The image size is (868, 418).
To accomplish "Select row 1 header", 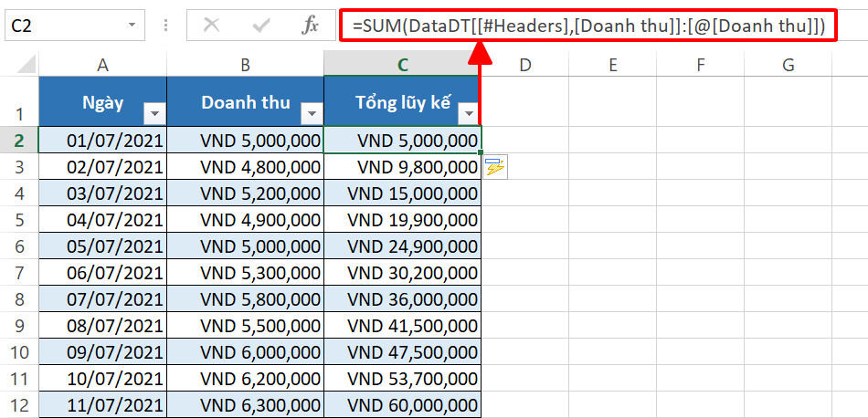I will pyautogui.click(x=19, y=101).
